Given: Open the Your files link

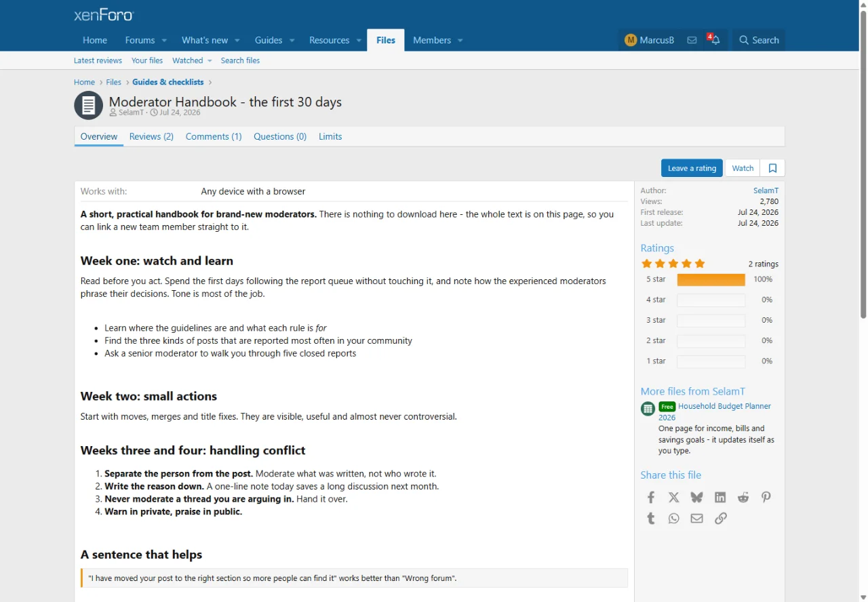Looking at the screenshot, I should click(147, 60).
